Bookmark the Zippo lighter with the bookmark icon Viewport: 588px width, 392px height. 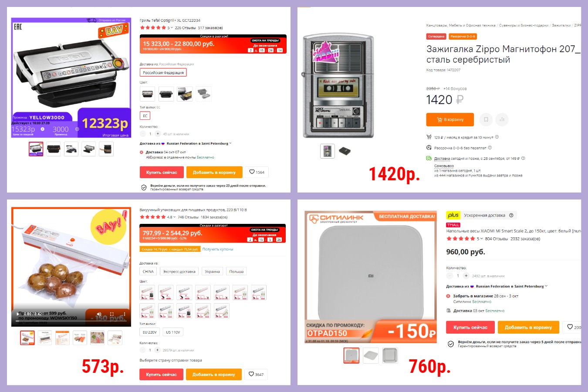486,119
